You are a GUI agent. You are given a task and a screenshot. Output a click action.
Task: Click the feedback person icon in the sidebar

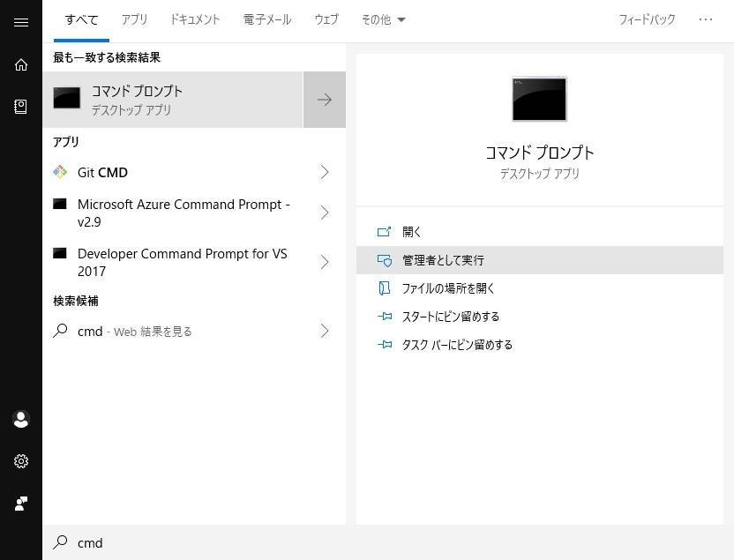click(21, 504)
